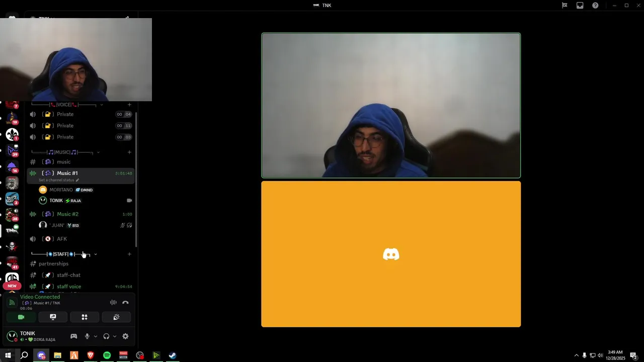Screen dimensions: 644x362
Task: Collapse the STAFF category
Action: click(x=64, y=254)
